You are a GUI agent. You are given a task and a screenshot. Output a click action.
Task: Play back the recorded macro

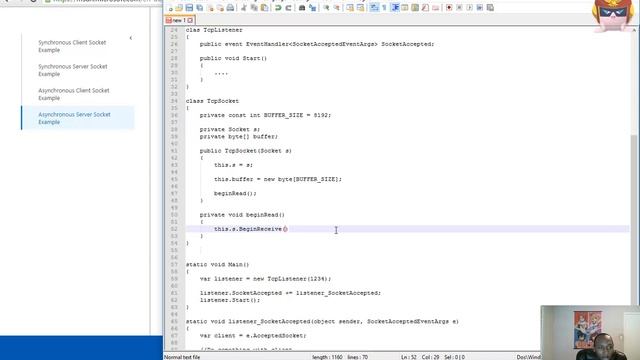point(469,8)
